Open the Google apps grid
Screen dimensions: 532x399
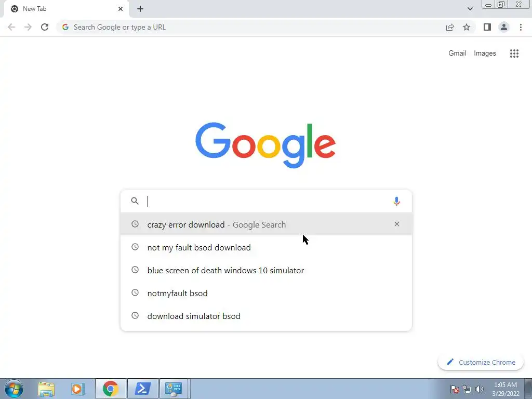(514, 54)
